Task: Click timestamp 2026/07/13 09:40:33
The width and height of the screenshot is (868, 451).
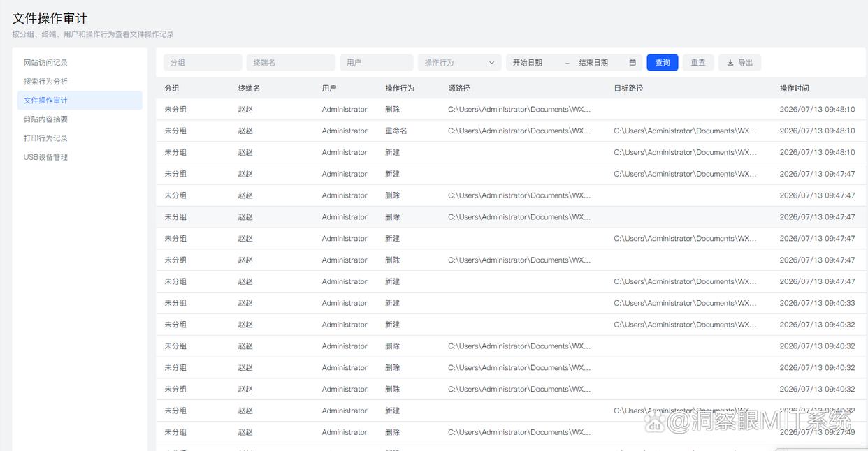Action: coord(817,303)
